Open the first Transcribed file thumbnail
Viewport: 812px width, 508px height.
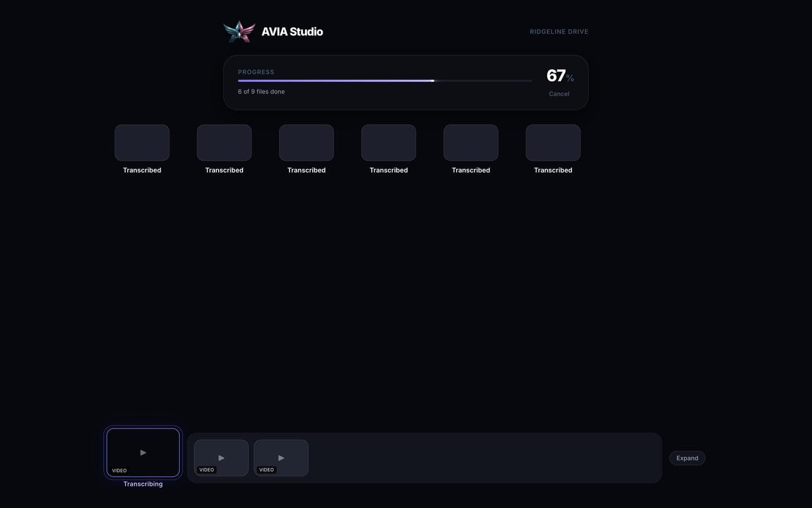(142, 143)
